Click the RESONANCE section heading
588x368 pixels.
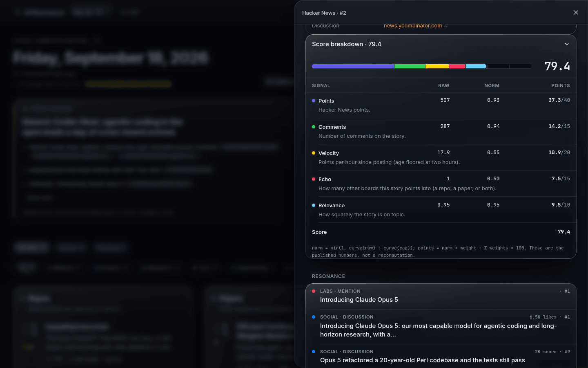328,276
